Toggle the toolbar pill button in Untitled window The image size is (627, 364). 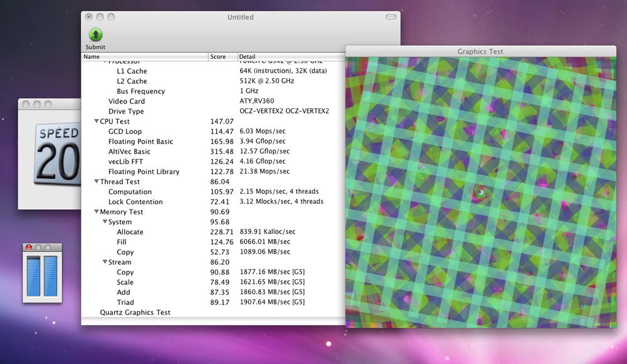(x=391, y=17)
